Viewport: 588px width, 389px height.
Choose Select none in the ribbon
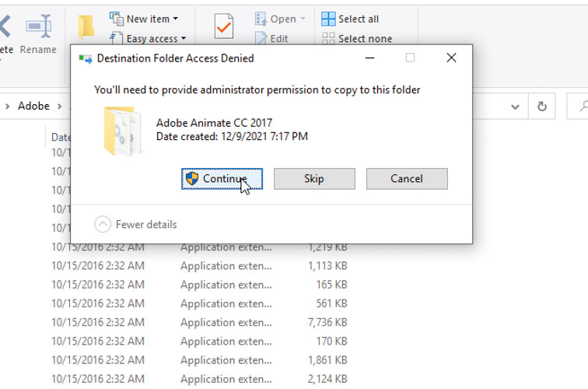coord(356,38)
